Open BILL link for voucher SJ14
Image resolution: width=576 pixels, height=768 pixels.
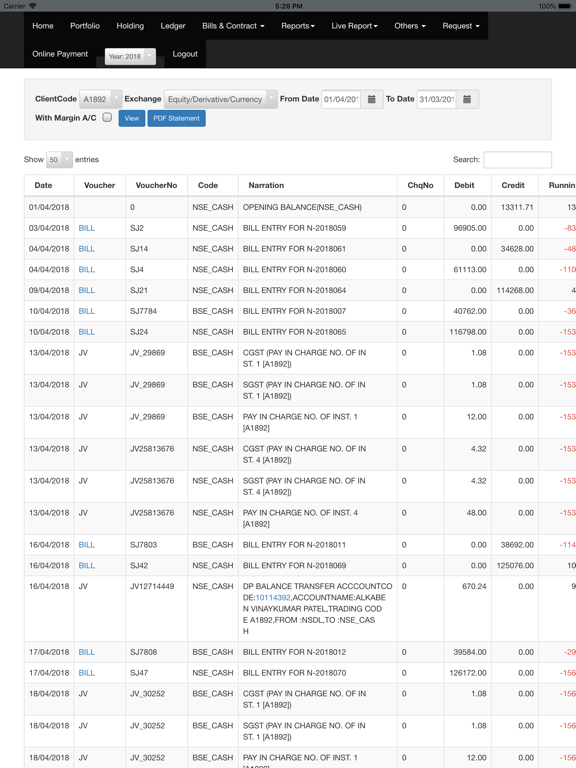[x=87, y=249]
